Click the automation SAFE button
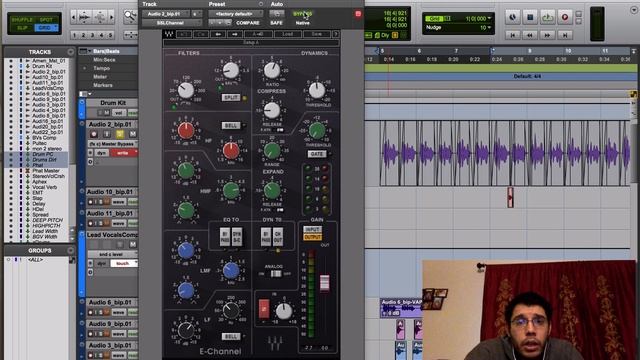The width and height of the screenshot is (640, 360). click(x=276, y=23)
